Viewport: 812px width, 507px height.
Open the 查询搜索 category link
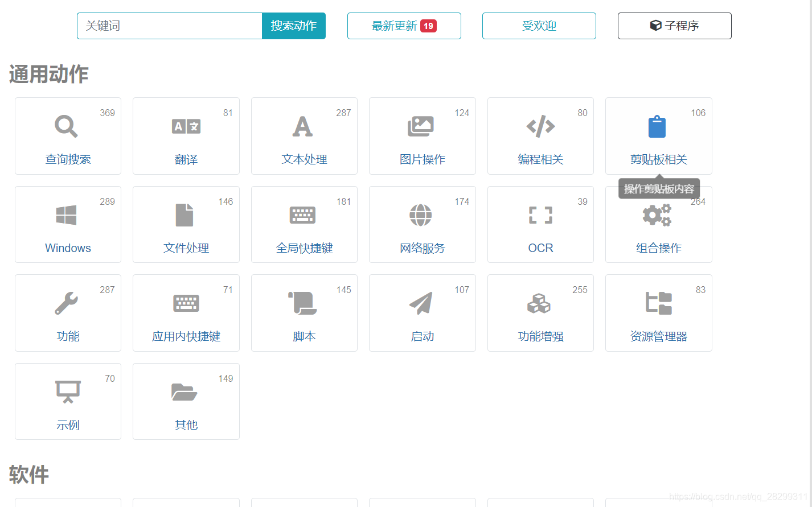coord(68,159)
